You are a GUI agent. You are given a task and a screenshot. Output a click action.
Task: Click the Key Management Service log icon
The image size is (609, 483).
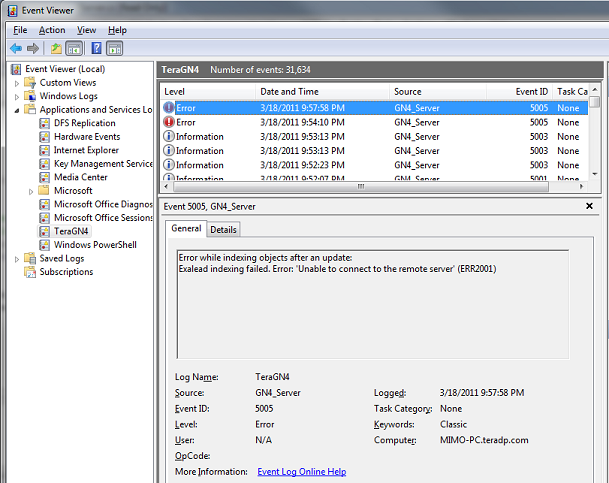coord(44,164)
